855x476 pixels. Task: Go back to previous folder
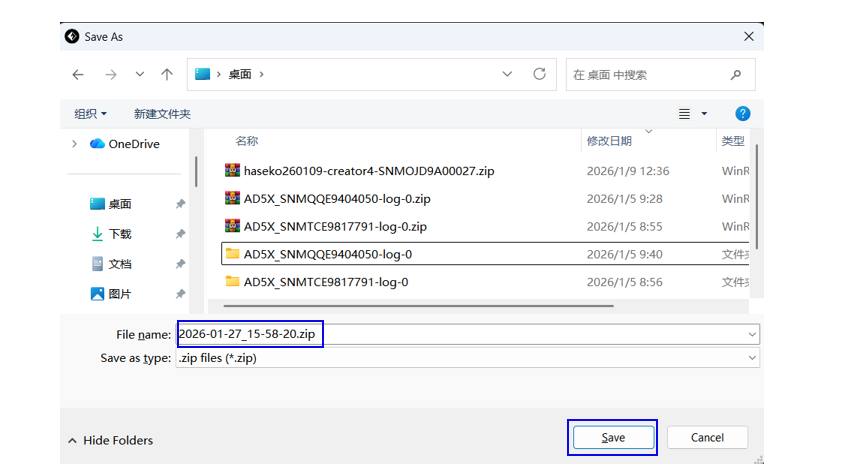(78, 75)
